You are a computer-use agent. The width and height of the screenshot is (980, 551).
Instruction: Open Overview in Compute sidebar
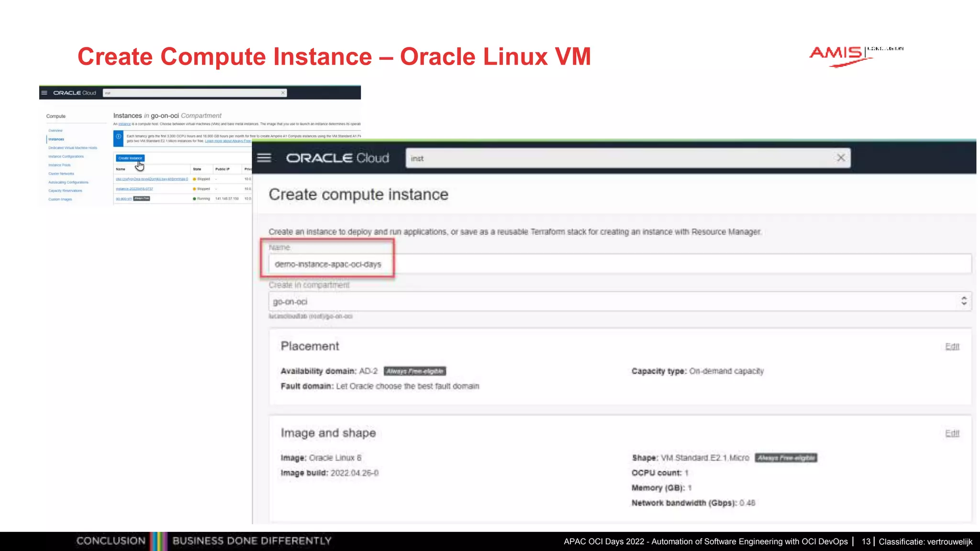(56, 131)
